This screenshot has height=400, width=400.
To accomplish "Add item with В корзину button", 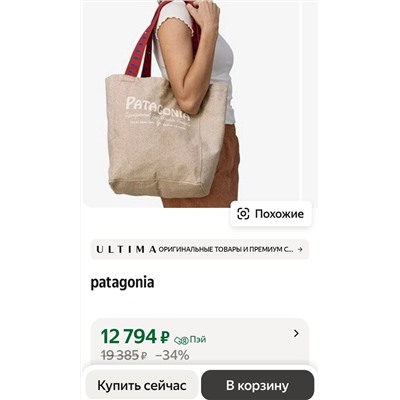I will (x=257, y=385).
